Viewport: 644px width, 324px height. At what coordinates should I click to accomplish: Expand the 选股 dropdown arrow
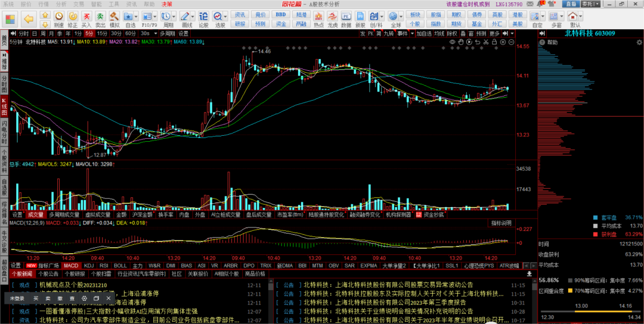coord(225,17)
